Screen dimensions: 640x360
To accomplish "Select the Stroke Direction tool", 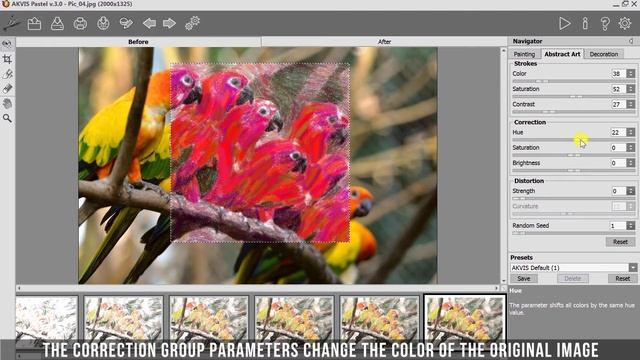I will pos(7,74).
